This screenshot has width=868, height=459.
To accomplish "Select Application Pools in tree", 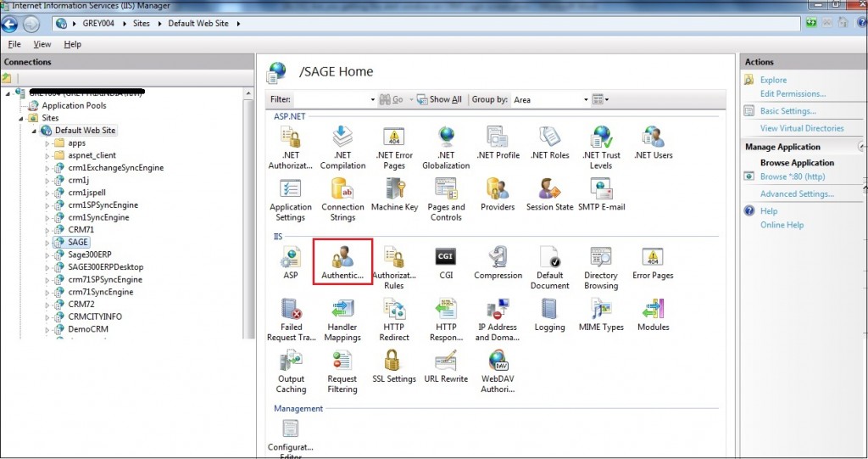I will point(75,105).
